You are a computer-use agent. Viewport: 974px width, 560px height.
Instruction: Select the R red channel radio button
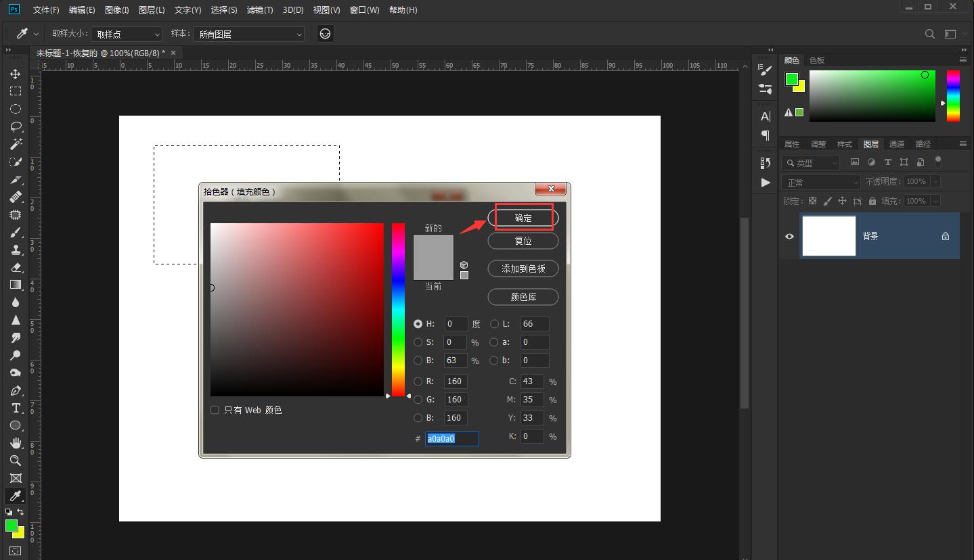pyautogui.click(x=418, y=381)
